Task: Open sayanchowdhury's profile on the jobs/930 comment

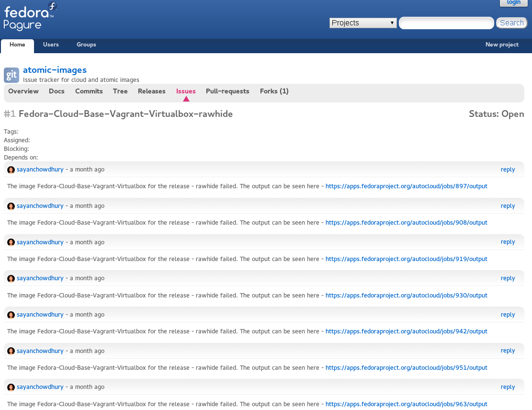Action: pos(40,278)
